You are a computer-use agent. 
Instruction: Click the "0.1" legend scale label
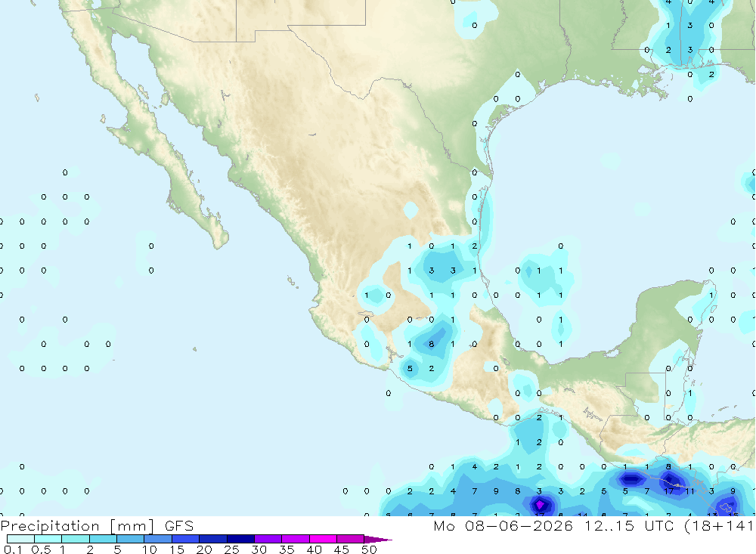coord(13,549)
